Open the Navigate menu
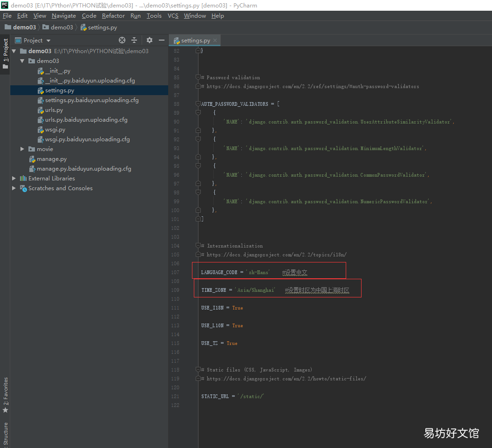Viewport: 492px width, 448px height. (x=64, y=16)
